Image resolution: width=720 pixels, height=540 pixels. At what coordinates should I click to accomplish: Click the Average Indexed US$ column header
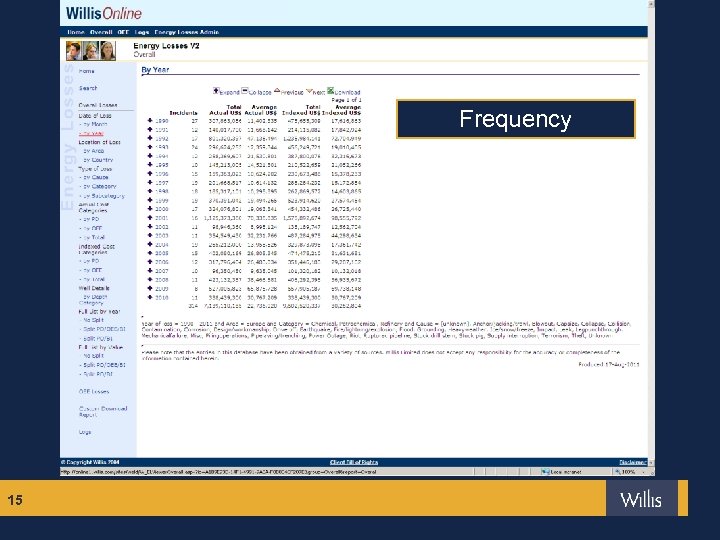(341, 110)
